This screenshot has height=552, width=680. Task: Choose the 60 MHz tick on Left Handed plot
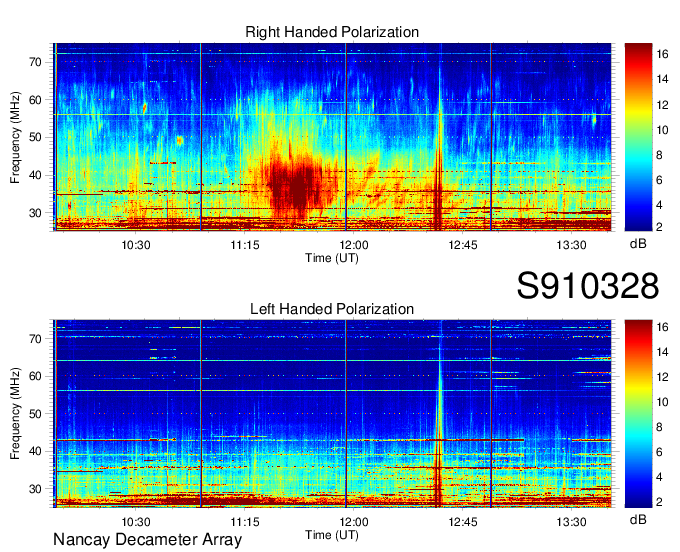coord(36,376)
